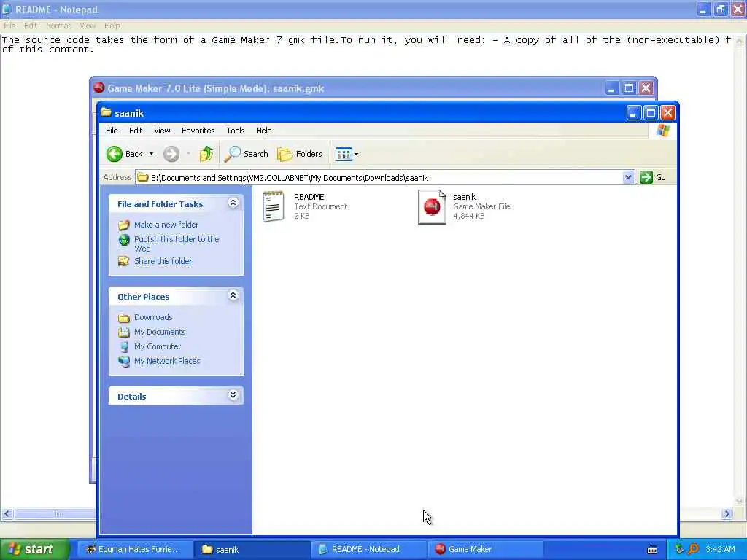Click the Start button
The height and width of the screenshot is (560, 747).
point(34,550)
